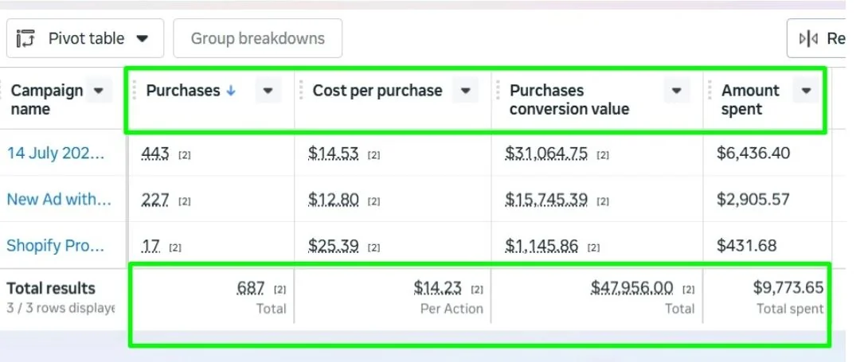Click the $6,436.40 amount spent cell
The width and height of the screenshot is (868, 362).
[x=753, y=153]
